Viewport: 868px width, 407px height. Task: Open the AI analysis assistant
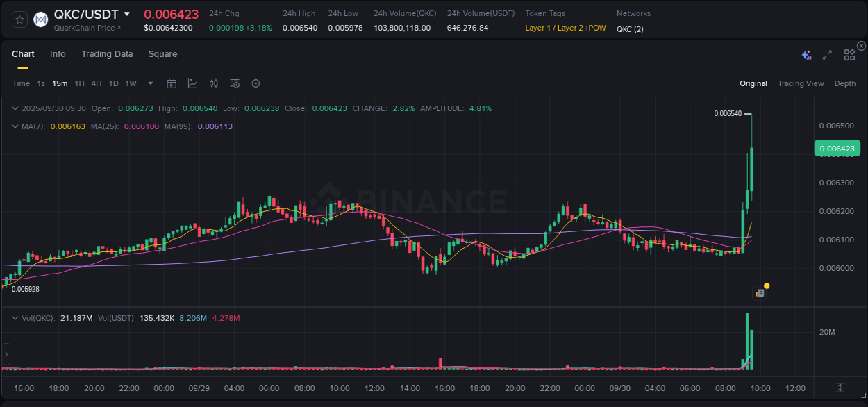[x=806, y=55]
